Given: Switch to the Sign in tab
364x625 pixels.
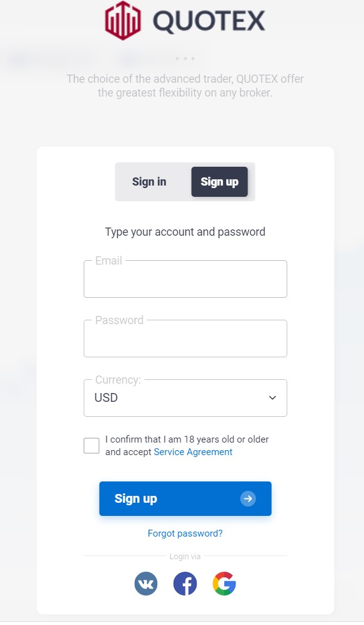Looking at the screenshot, I should click(149, 182).
